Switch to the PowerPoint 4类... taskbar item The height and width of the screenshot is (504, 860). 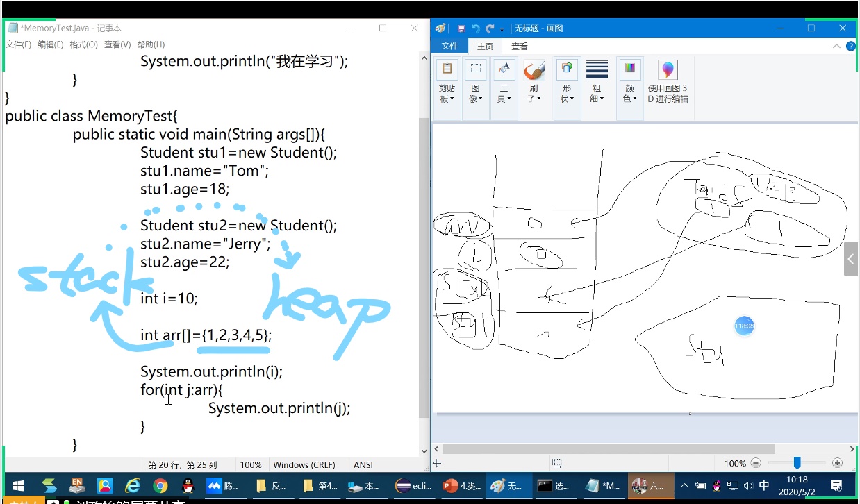[461, 486]
